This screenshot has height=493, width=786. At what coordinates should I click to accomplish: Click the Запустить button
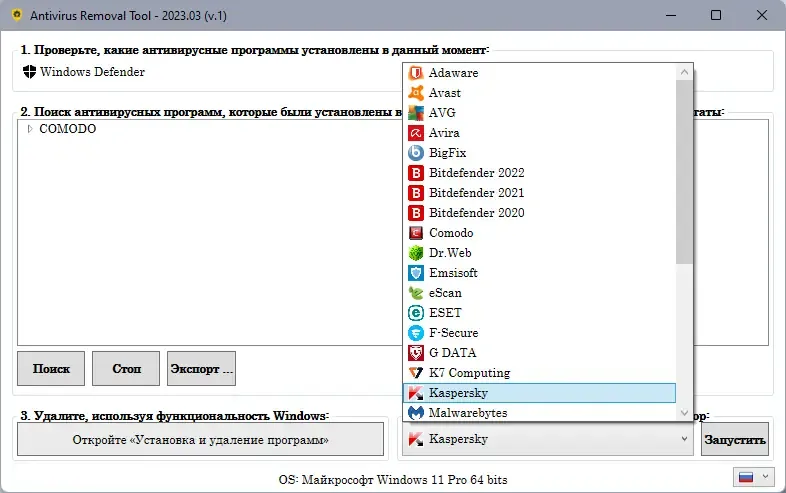[x=735, y=439]
